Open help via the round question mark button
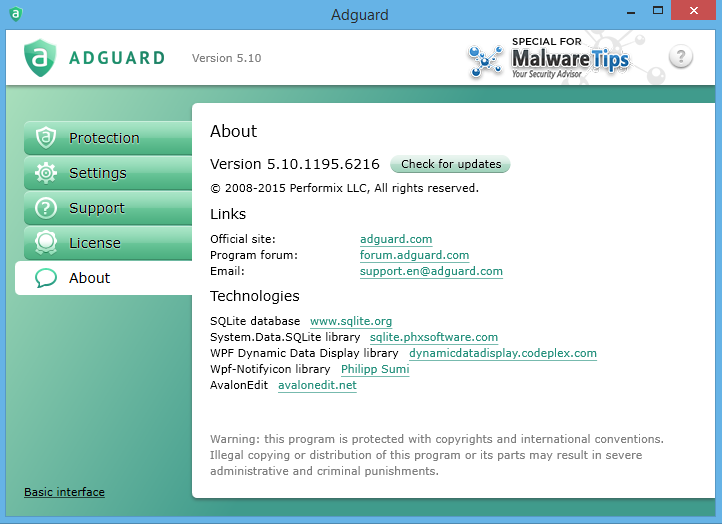 click(x=681, y=57)
